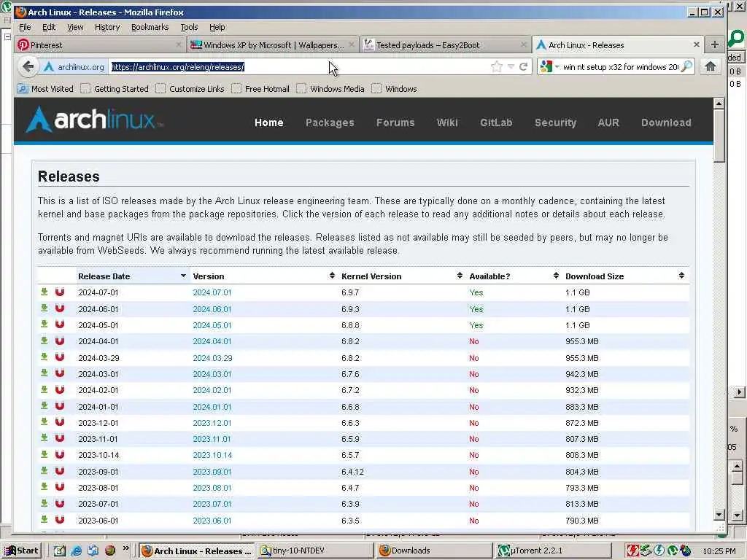Open the Security nav link

coord(555,122)
